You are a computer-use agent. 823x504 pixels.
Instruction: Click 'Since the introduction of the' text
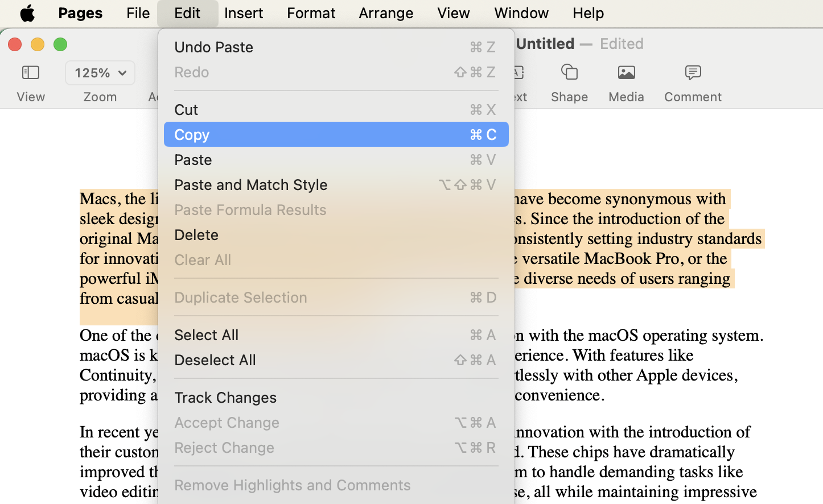coord(628,218)
